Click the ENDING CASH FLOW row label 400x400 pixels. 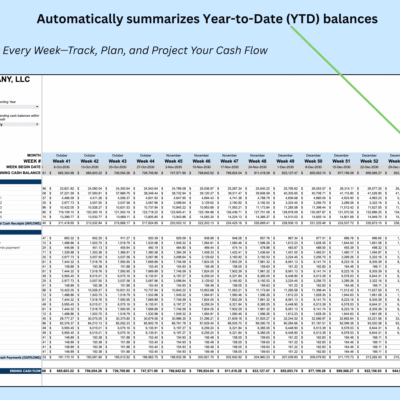point(25,371)
